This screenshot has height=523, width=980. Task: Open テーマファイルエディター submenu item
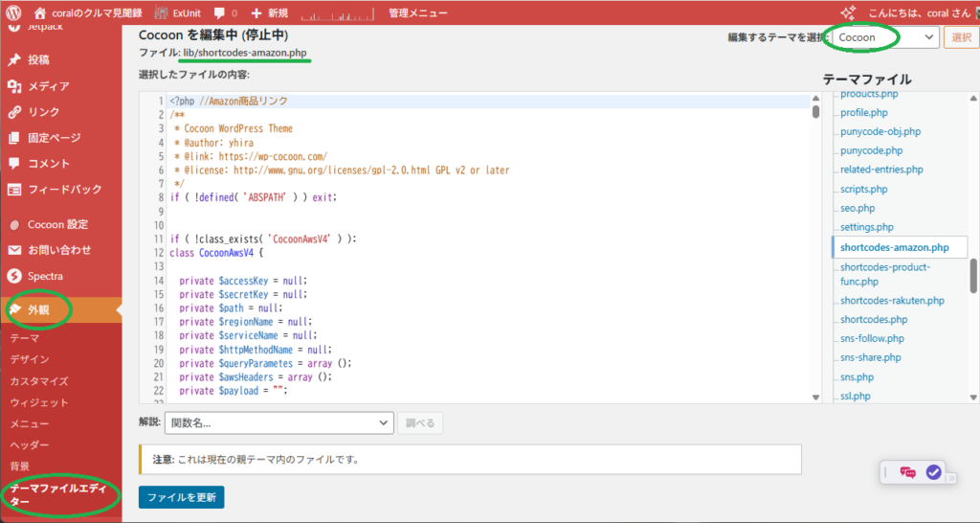tap(58, 495)
